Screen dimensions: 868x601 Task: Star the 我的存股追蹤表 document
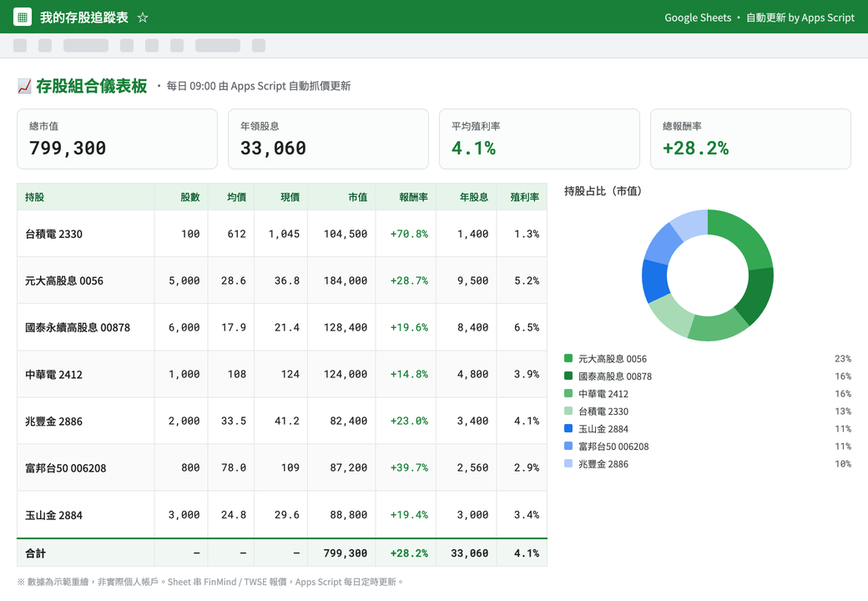pyautogui.click(x=143, y=18)
